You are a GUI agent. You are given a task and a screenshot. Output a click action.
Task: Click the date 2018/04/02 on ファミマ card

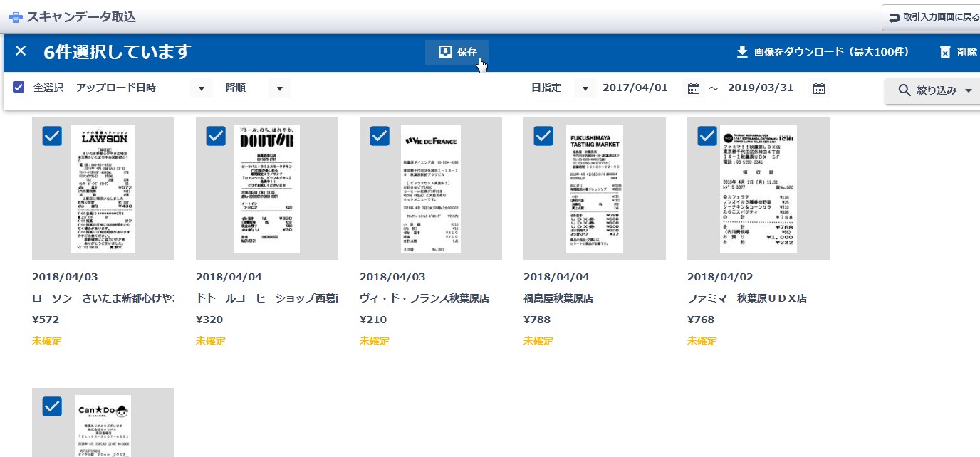tap(720, 277)
